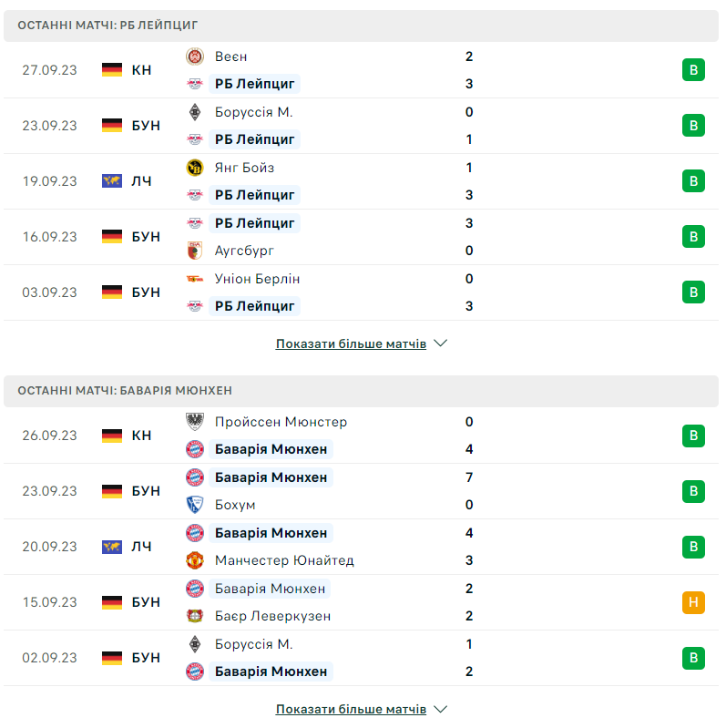Click the Аугсбург club crest
726x728 pixels.
(194, 251)
